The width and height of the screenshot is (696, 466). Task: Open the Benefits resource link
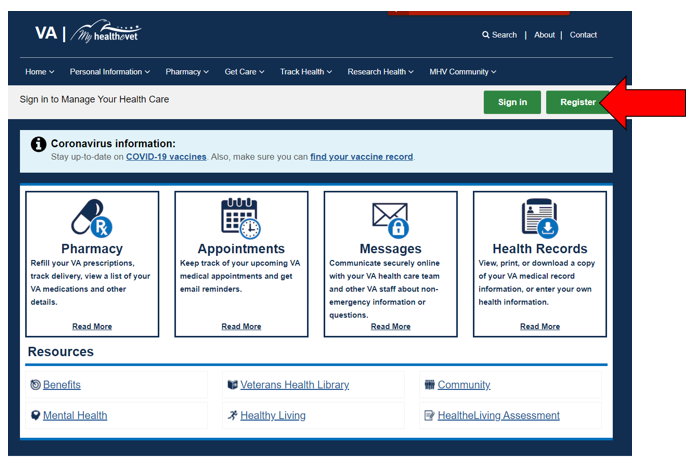click(62, 384)
